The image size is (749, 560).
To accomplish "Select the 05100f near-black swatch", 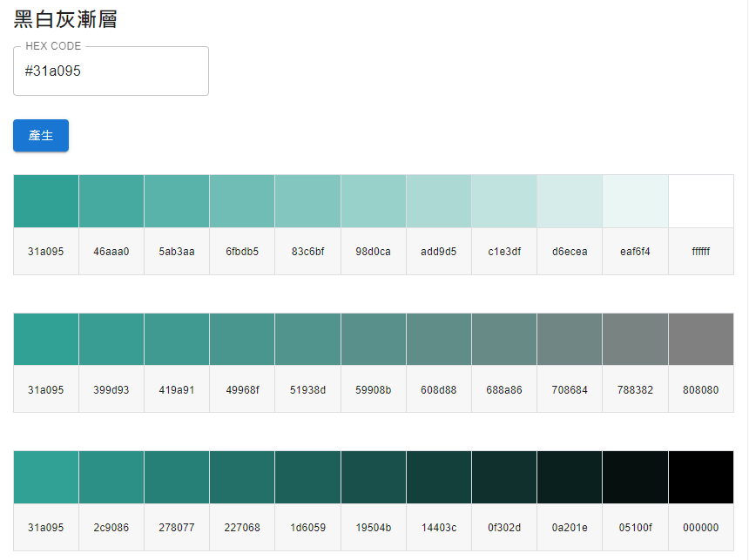I will coord(635,476).
